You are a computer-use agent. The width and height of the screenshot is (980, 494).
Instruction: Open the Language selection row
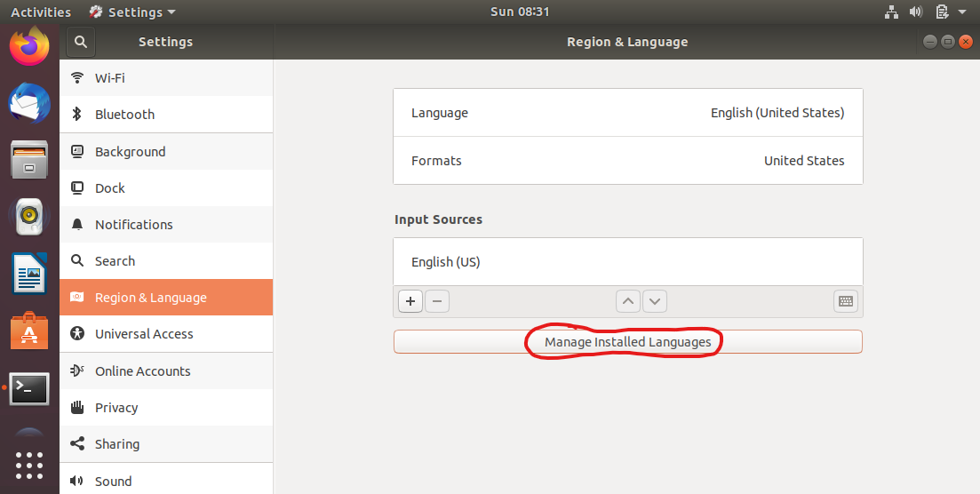click(x=627, y=113)
